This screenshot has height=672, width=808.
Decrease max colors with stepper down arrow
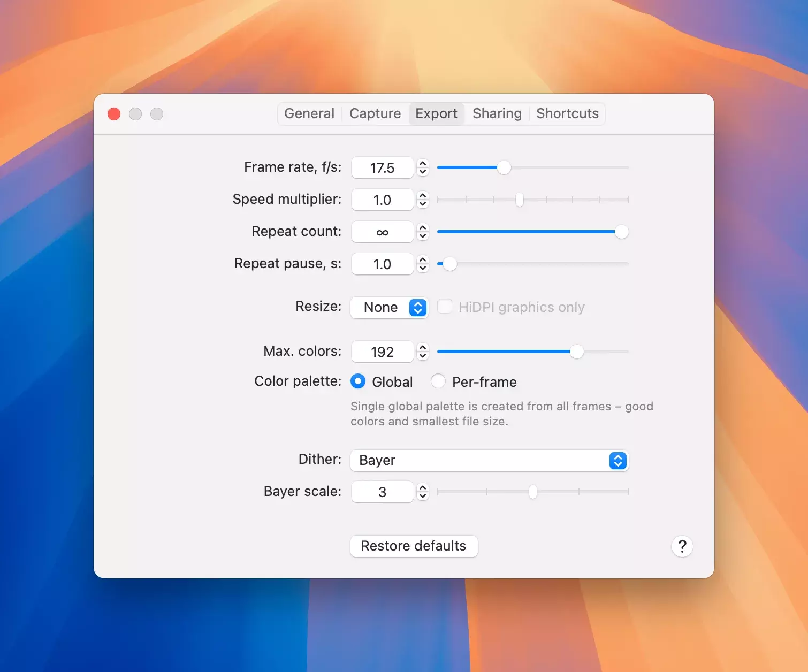coord(423,356)
